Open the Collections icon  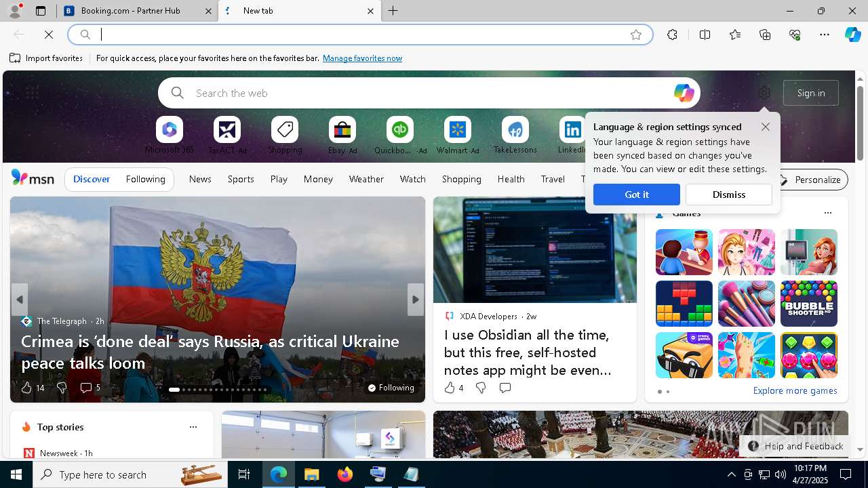tap(765, 35)
